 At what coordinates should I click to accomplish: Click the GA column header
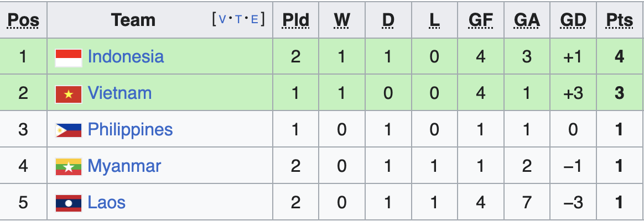point(527,20)
